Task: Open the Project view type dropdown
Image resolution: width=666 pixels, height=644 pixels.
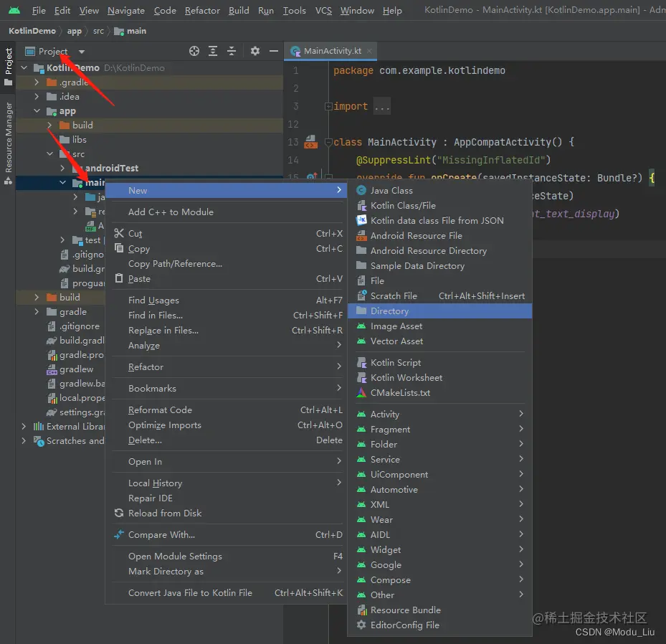Action: pyautogui.click(x=82, y=52)
